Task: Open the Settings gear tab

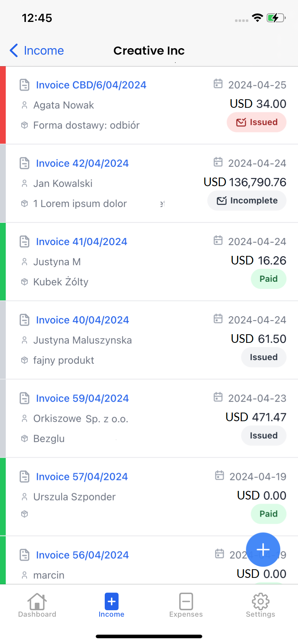Action: (261, 605)
